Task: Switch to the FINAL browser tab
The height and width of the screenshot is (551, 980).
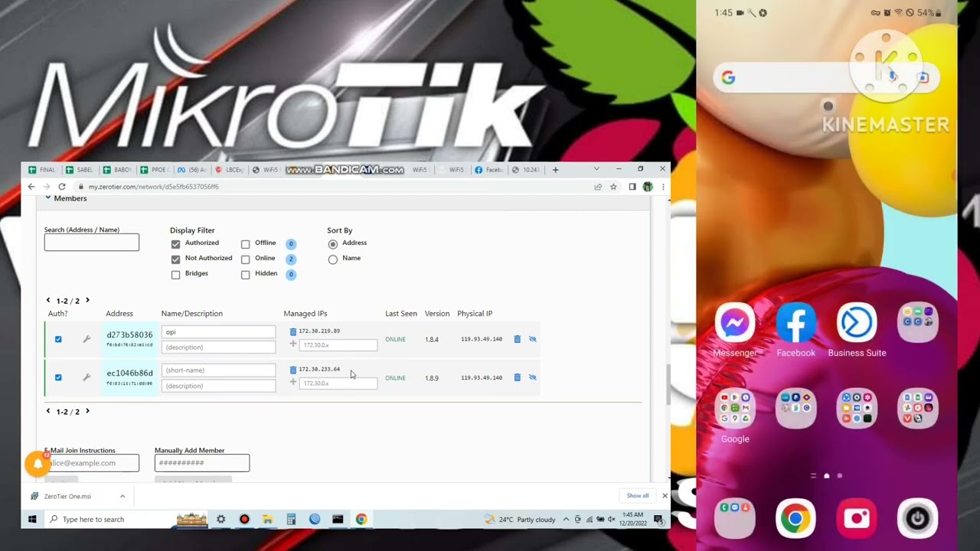Action: (x=42, y=170)
